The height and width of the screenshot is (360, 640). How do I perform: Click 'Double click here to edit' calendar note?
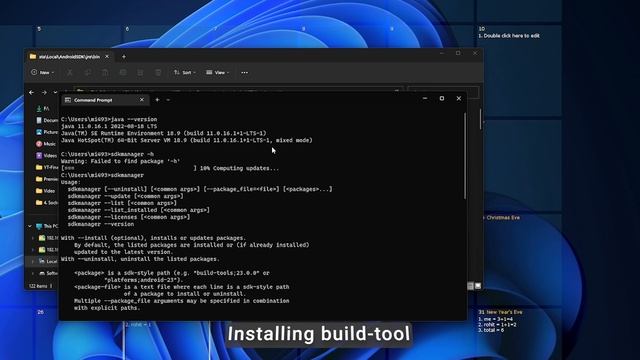coord(509,36)
